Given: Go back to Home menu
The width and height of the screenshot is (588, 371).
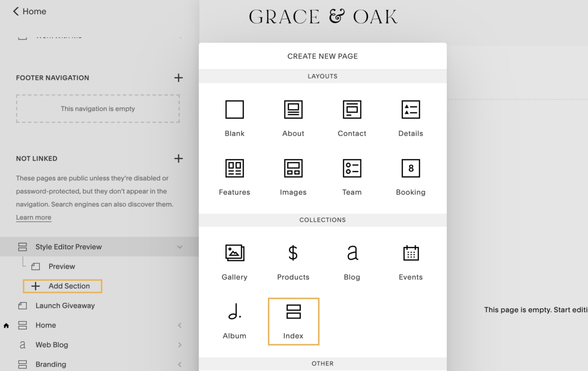Looking at the screenshot, I should point(29,11).
